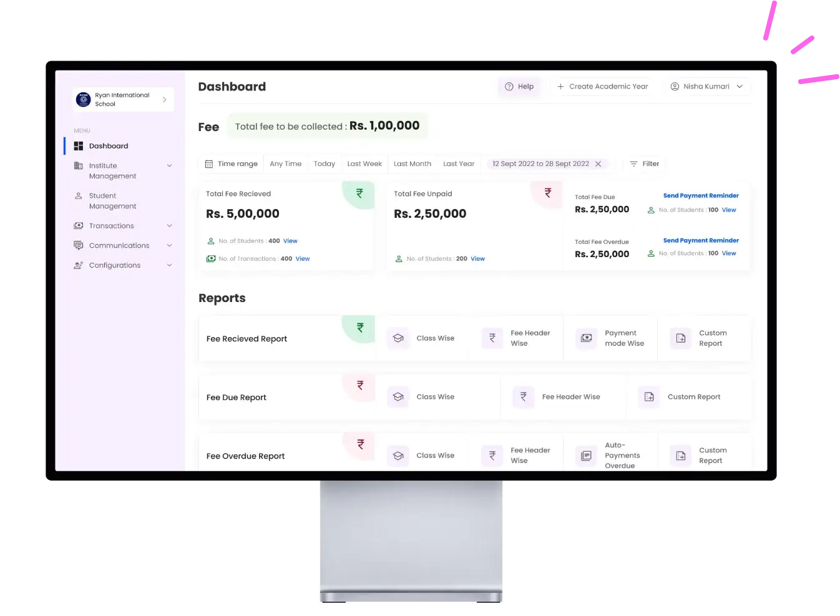Image resolution: width=840 pixels, height=616 pixels.
Task: Expand the Transactions menu chevron
Action: pos(169,225)
